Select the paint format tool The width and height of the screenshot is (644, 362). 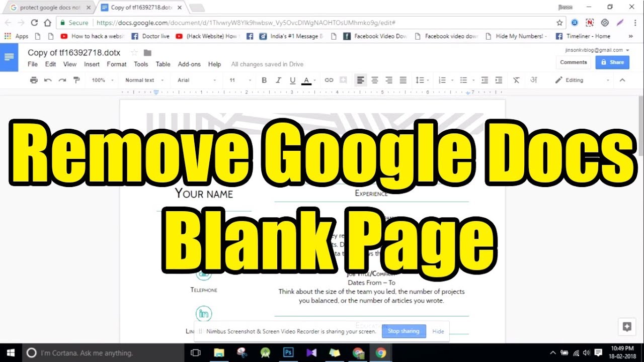tap(76, 80)
